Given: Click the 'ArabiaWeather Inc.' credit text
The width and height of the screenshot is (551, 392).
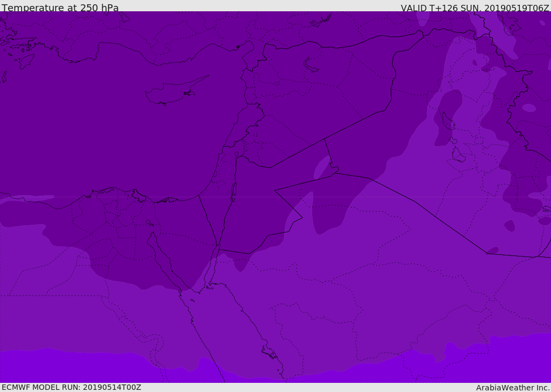Looking at the screenshot, I should pos(513,388).
